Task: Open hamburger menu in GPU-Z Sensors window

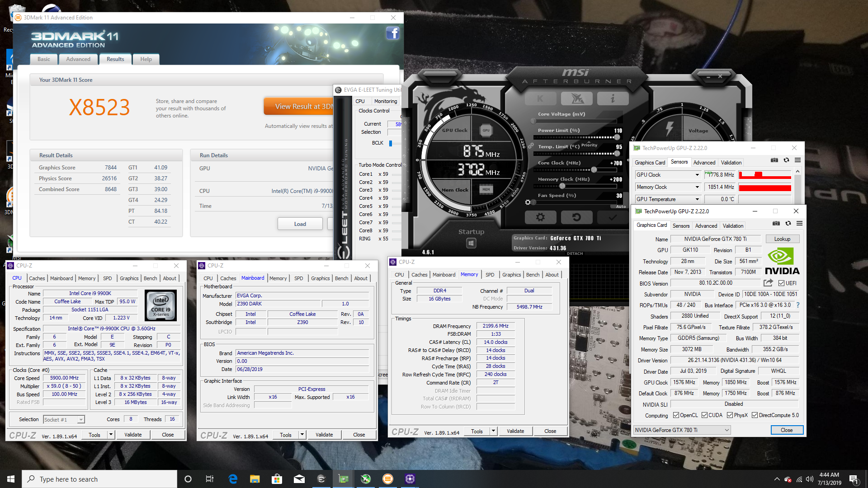Action: (797, 160)
